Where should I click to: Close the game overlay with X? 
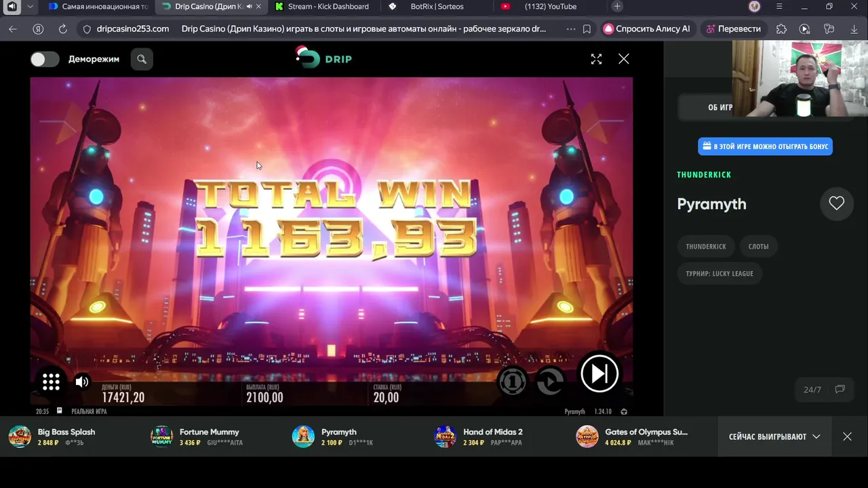[624, 59]
